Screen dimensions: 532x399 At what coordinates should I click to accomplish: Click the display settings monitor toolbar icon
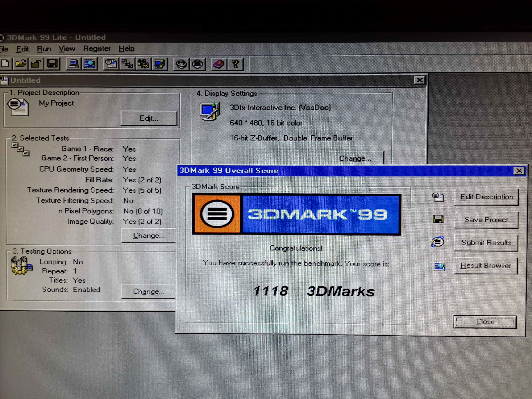(159, 64)
